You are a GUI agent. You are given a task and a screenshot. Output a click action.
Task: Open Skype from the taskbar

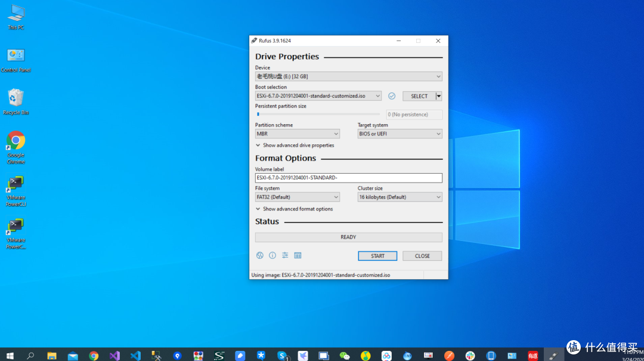282,355
